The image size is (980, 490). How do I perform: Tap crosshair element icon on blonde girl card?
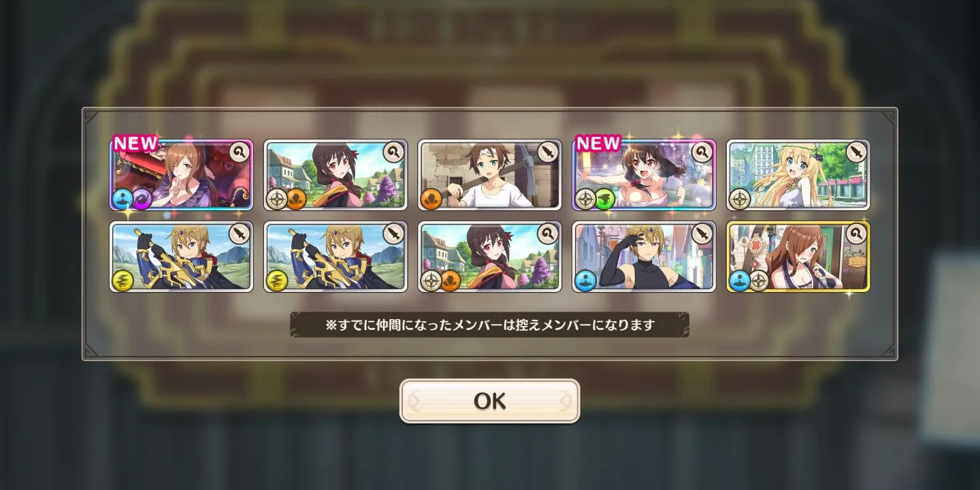[740, 199]
